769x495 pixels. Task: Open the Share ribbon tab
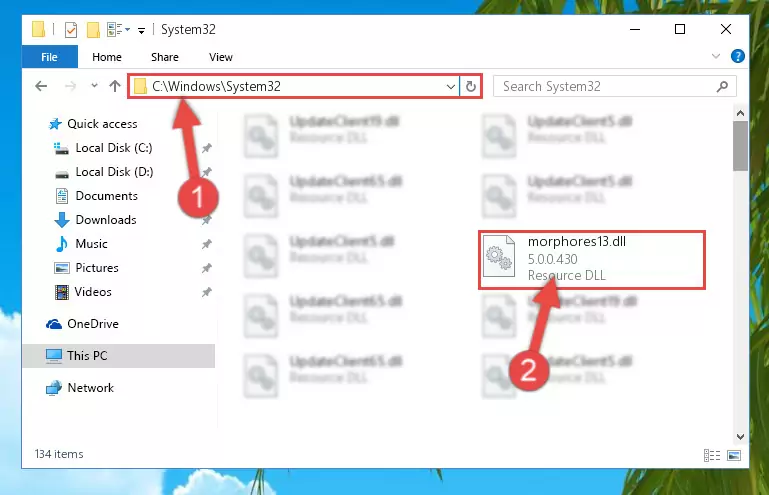coord(165,57)
